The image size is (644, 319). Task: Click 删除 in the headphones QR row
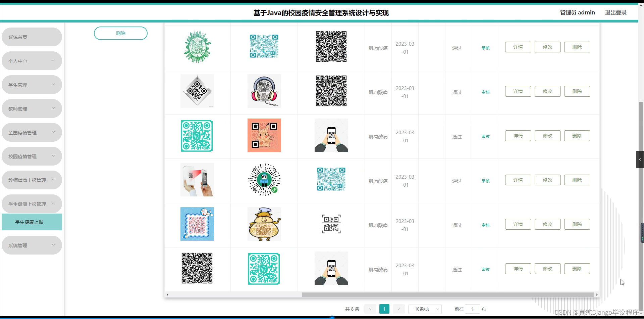point(577,91)
